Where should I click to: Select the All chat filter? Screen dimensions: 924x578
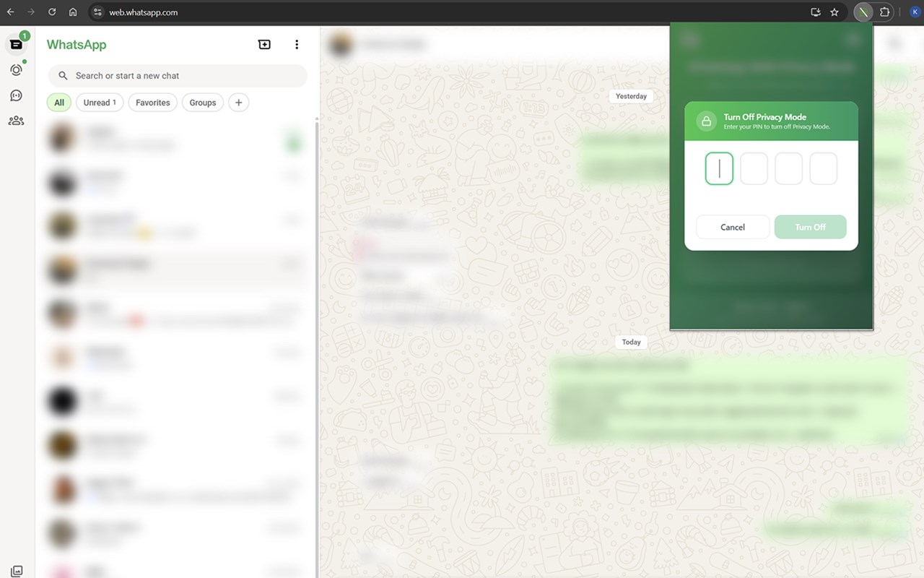click(x=59, y=103)
